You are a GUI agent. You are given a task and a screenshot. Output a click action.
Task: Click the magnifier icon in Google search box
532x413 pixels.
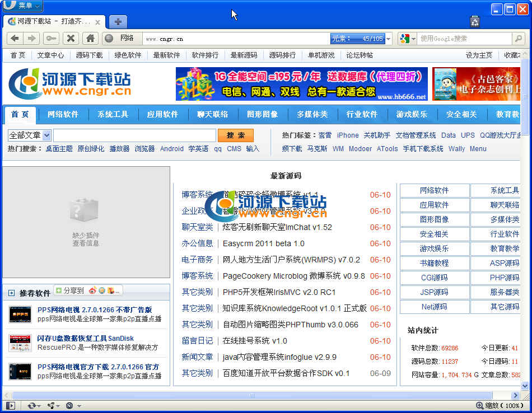(519, 39)
